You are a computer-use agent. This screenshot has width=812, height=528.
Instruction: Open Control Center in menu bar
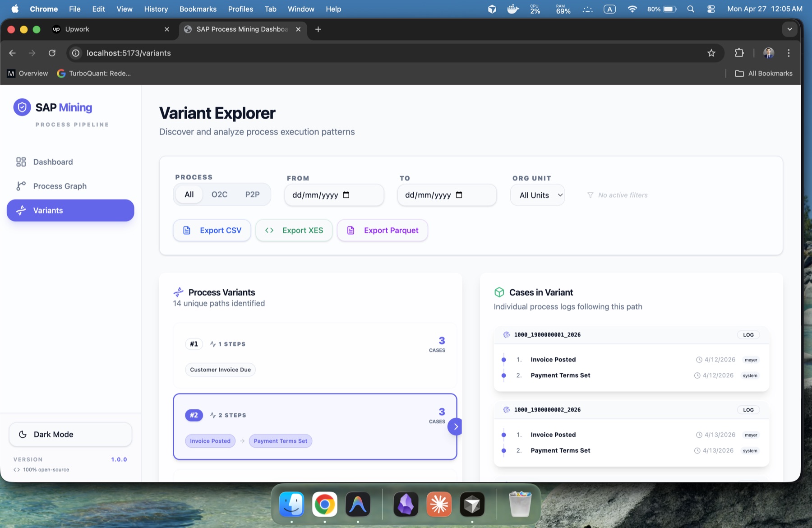pyautogui.click(x=711, y=9)
